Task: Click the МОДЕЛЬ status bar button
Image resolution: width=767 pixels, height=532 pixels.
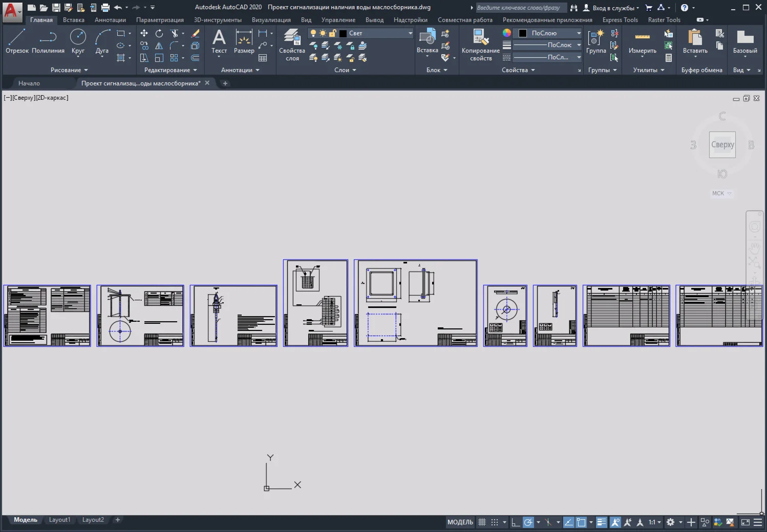Action: click(x=460, y=522)
